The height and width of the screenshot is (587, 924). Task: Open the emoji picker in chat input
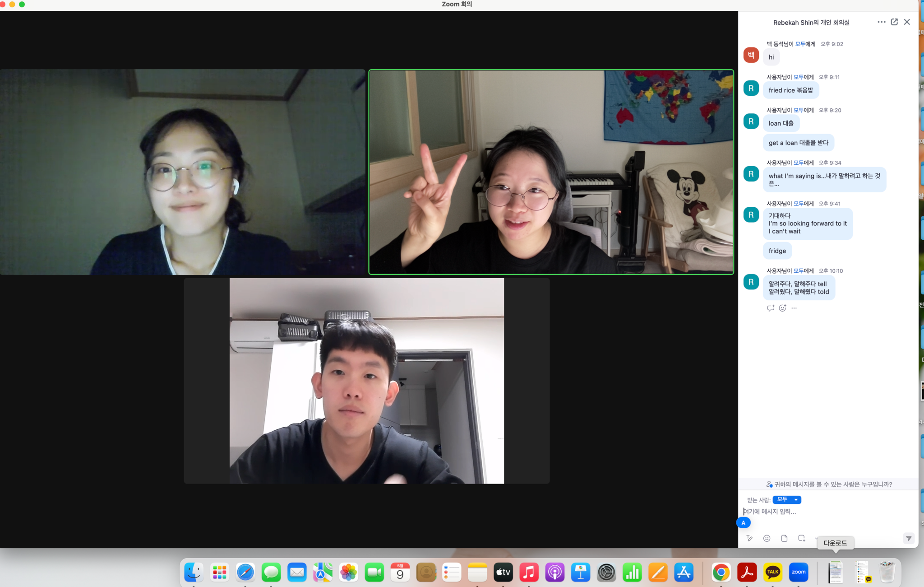click(767, 538)
